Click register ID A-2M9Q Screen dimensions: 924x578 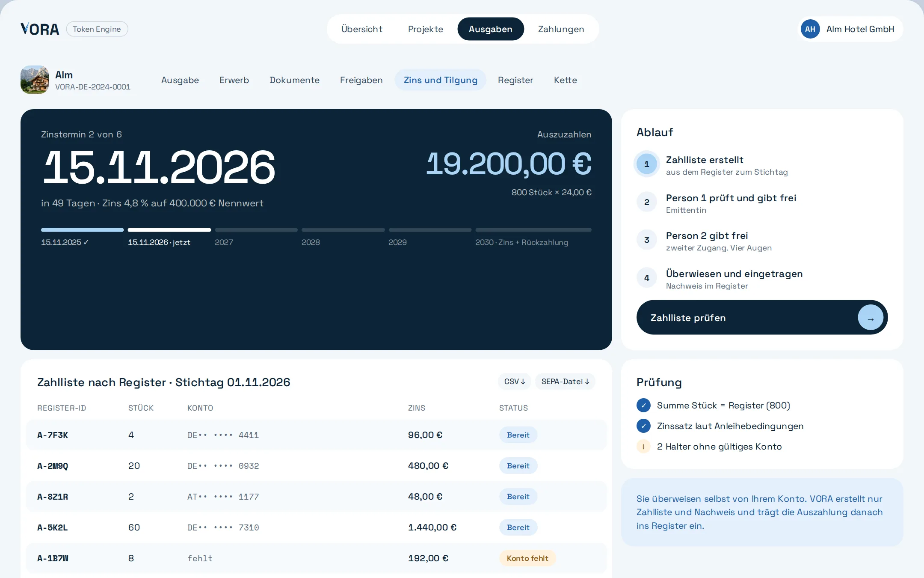(x=53, y=466)
